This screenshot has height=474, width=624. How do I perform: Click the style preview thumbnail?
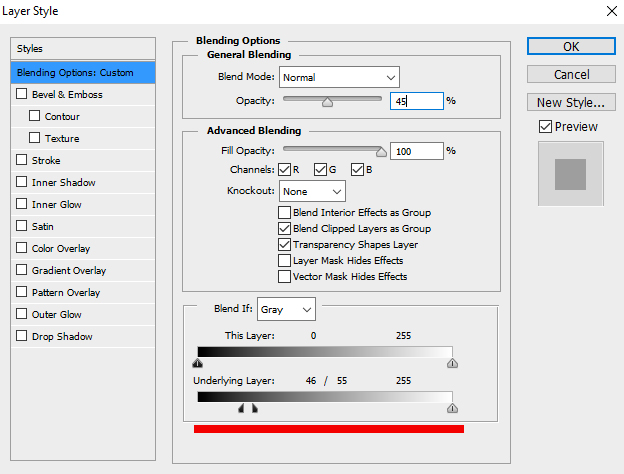(x=571, y=174)
